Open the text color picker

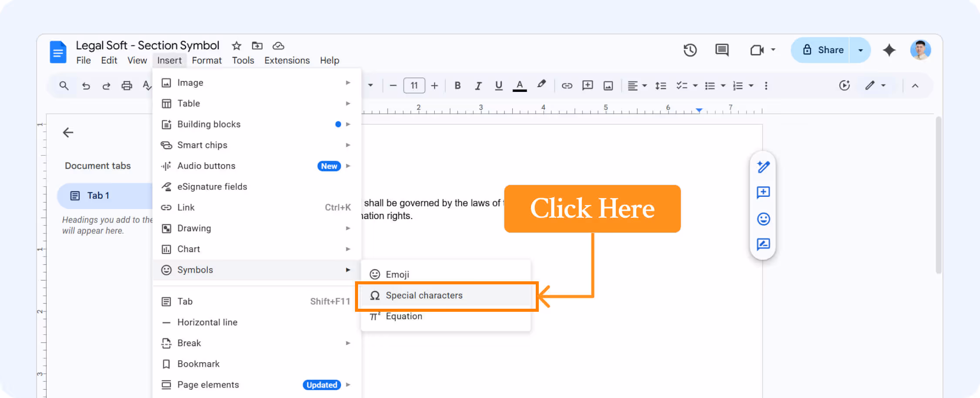(520, 85)
